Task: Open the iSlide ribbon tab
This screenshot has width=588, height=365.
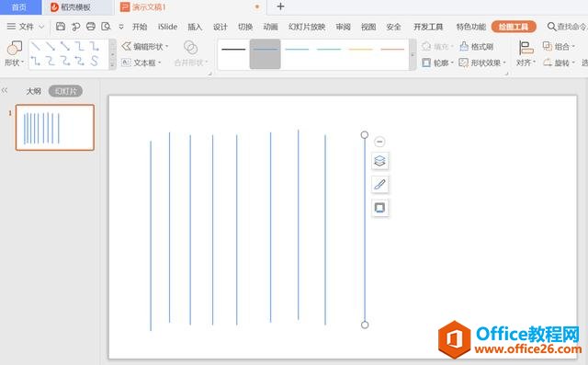Action: (x=167, y=27)
